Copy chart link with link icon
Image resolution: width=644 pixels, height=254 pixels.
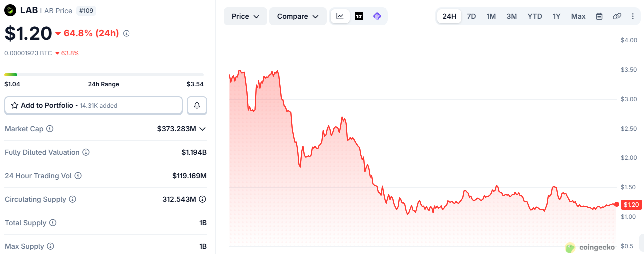[x=617, y=16]
